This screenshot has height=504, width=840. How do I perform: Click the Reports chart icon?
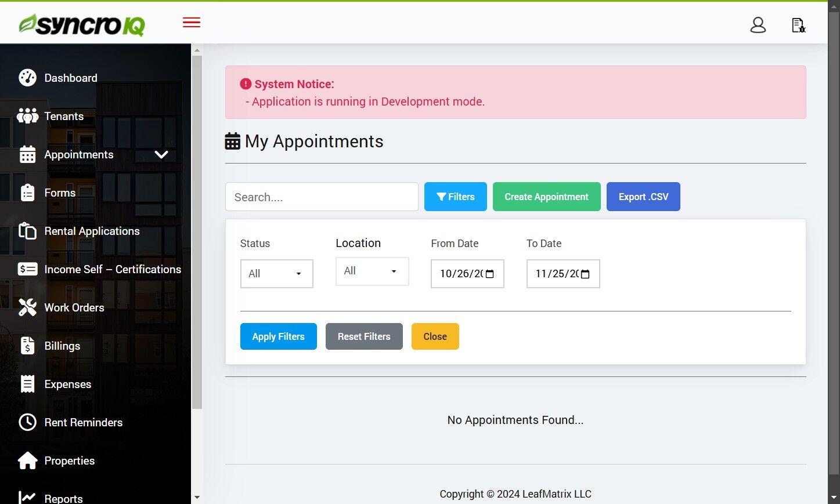pos(27,497)
